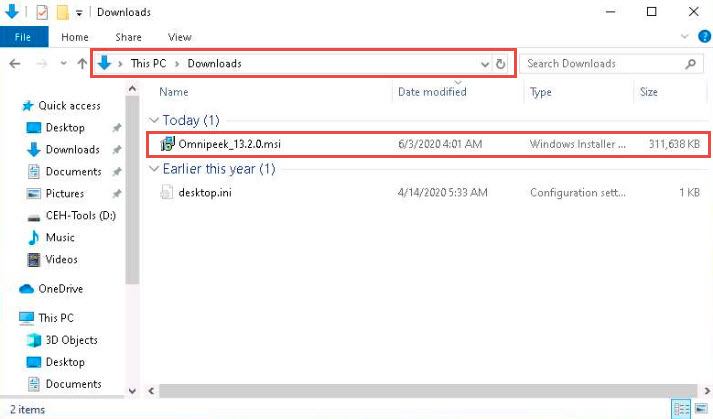713x419 pixels.
Task: Click the search magnifier icon
Action: [x=690, y=64]
